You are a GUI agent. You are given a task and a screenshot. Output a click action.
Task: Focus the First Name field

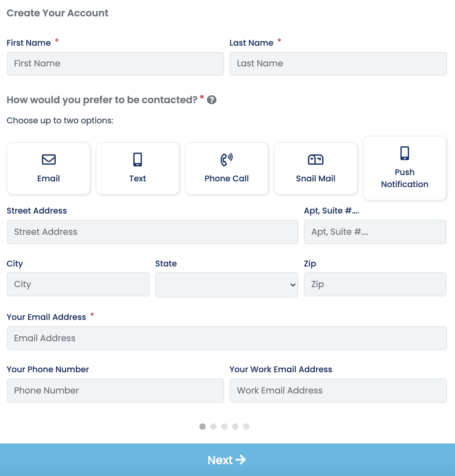click(x=115, y=64)
